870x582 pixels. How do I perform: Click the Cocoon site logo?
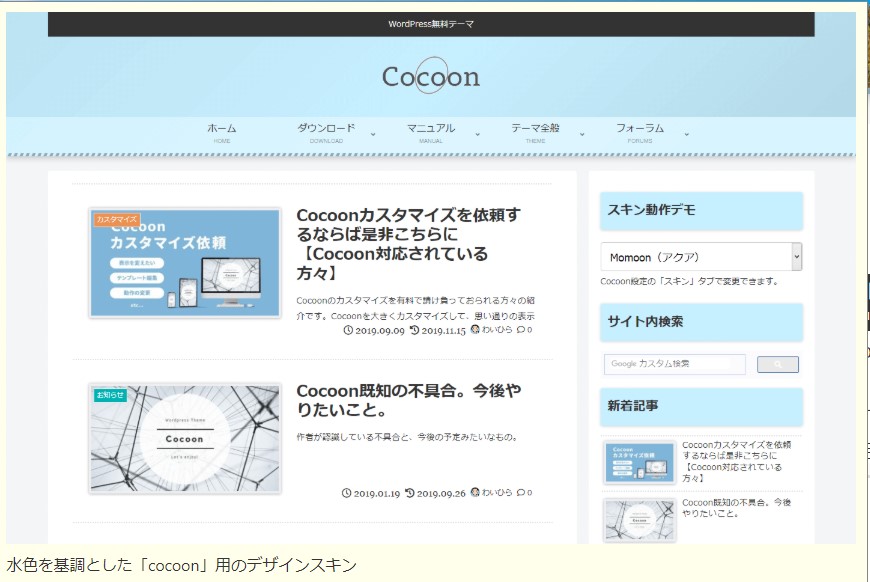431,76
